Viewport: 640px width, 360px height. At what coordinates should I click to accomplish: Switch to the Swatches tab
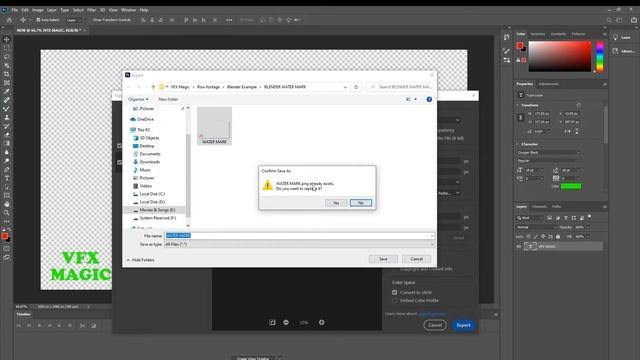(538, 34)
